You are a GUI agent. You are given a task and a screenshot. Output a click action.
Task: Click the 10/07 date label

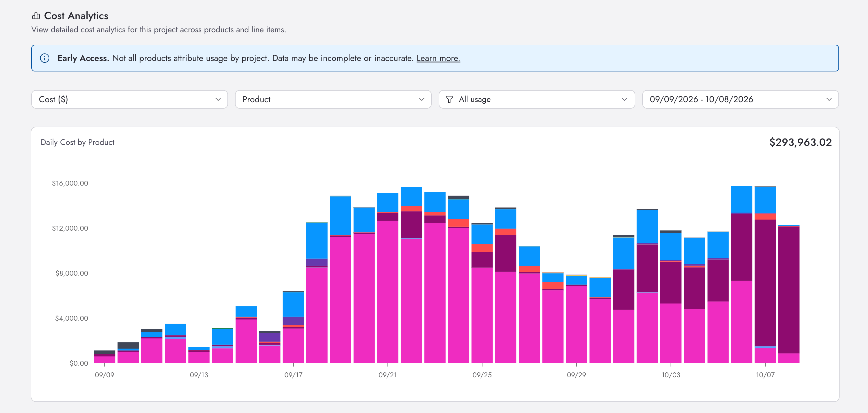pyautogui.click(x=765, y=375)
